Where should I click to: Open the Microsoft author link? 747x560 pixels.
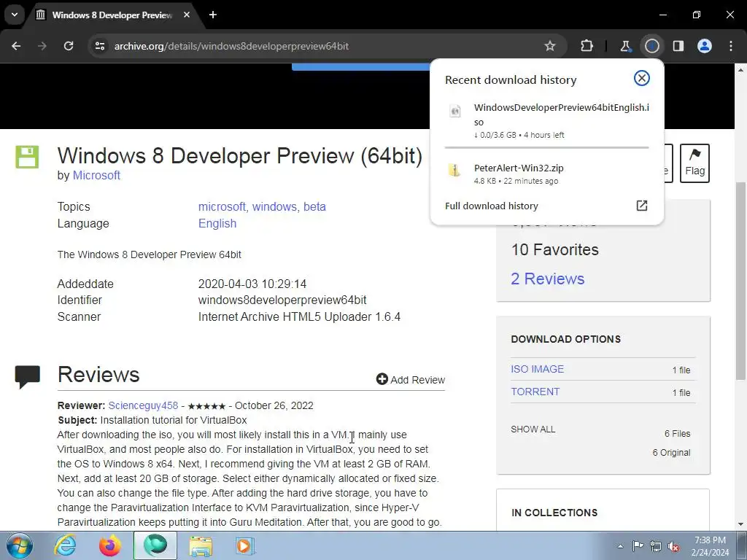(x=96, y=175)
